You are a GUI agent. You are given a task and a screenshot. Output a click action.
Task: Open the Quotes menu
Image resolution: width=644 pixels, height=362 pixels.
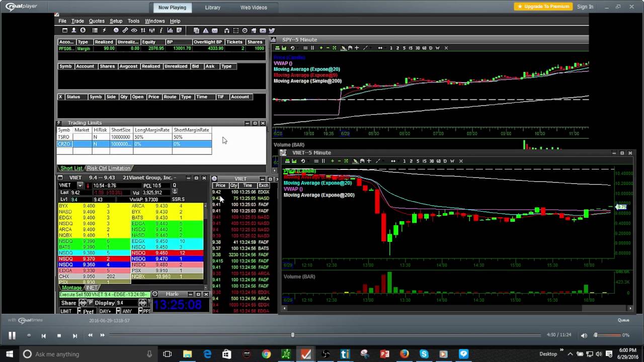[97, 21]
